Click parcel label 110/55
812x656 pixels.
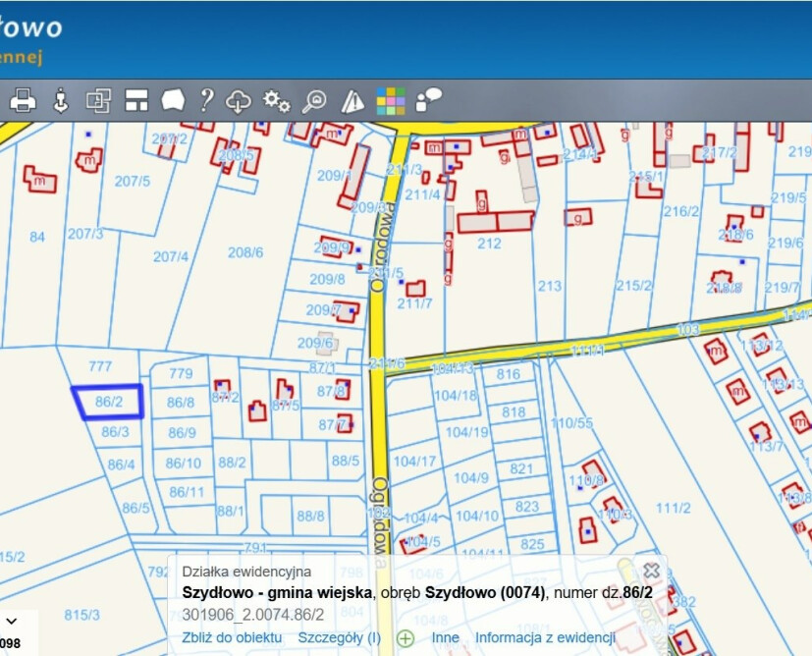[x=571, y=423]
